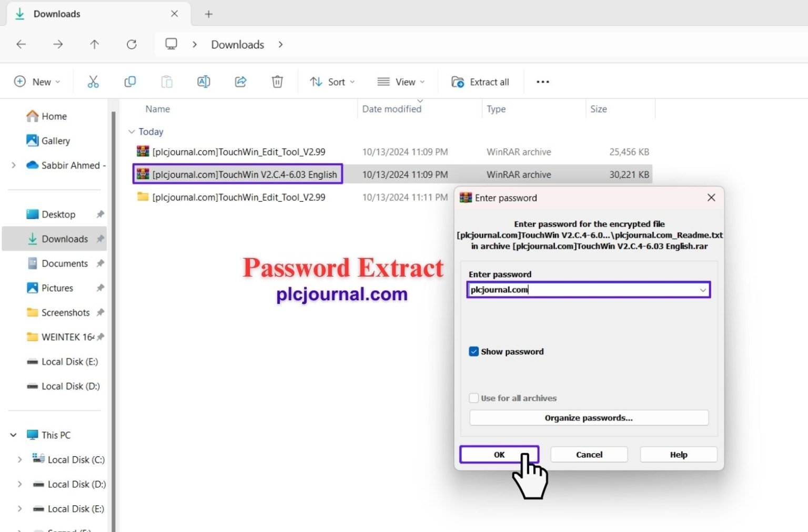
Task: Uncheck the Show password checkbox
Action: click(x=474, y=351)
